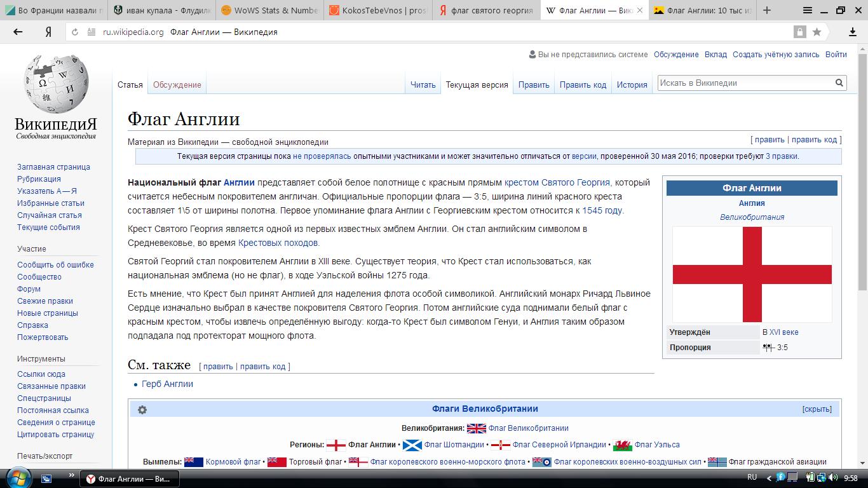This screenshot has width=868, height=488.
Task: Click the Scottish saltire icon in navbox
Action: [x=412, y=445]
